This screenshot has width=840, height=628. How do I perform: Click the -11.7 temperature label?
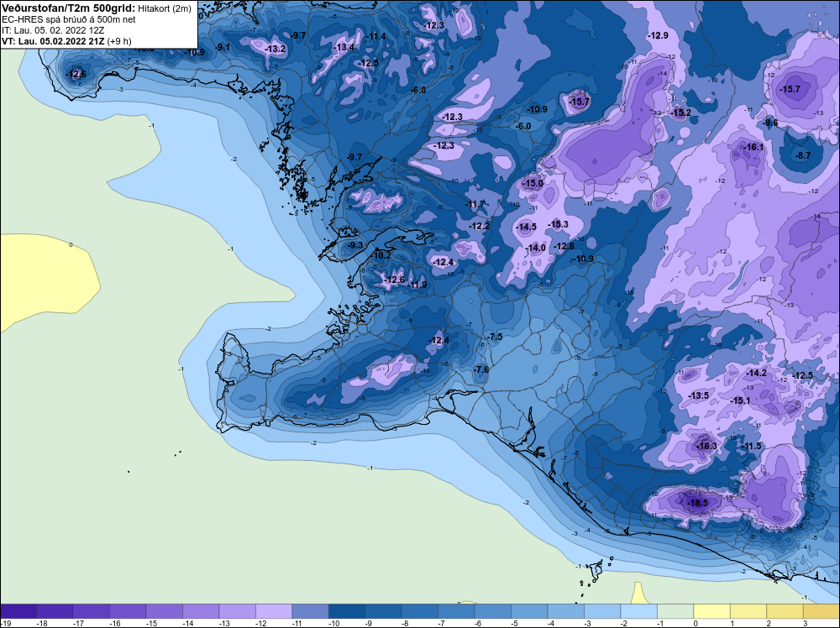coord(474,204)
